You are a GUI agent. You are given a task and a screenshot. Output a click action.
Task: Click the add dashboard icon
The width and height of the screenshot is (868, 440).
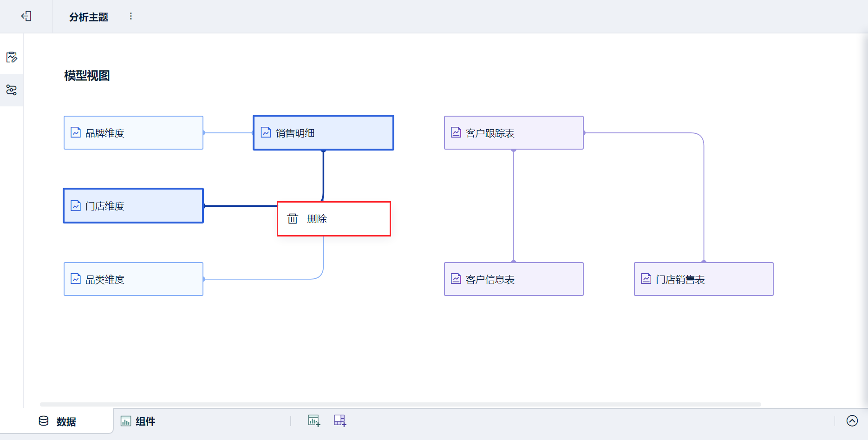pyautogui.click(x=340, y=420)
